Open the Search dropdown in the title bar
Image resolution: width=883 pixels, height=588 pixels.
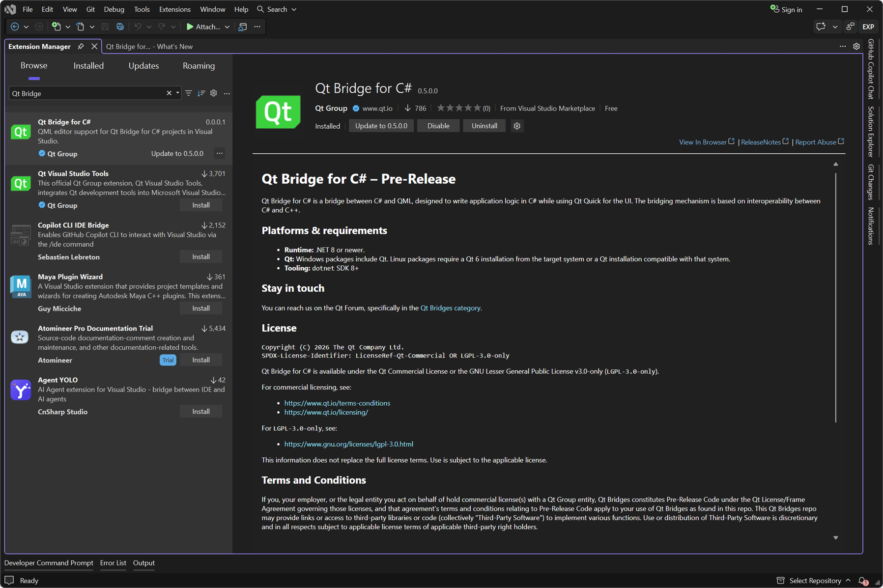point(277,9)
